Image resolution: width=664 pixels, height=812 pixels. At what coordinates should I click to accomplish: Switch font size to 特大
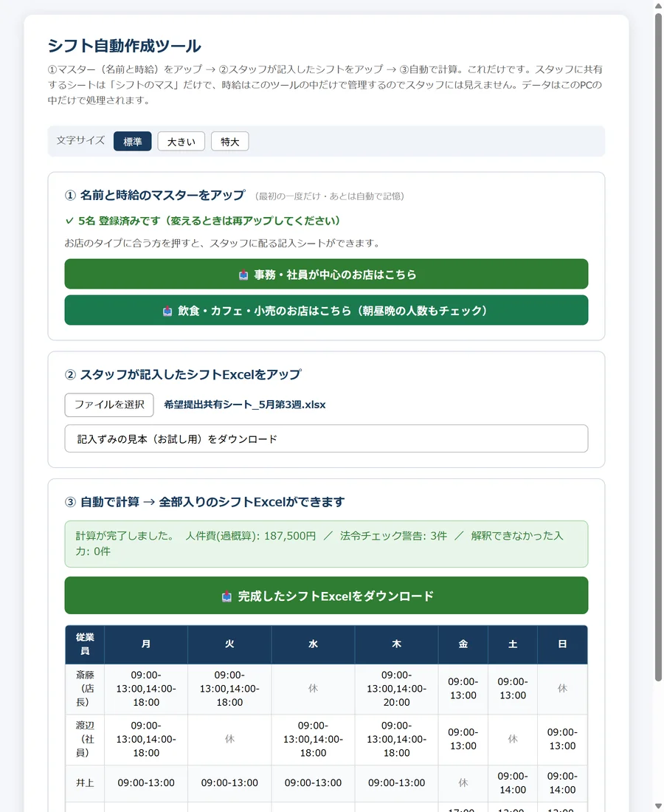[229, 142]
